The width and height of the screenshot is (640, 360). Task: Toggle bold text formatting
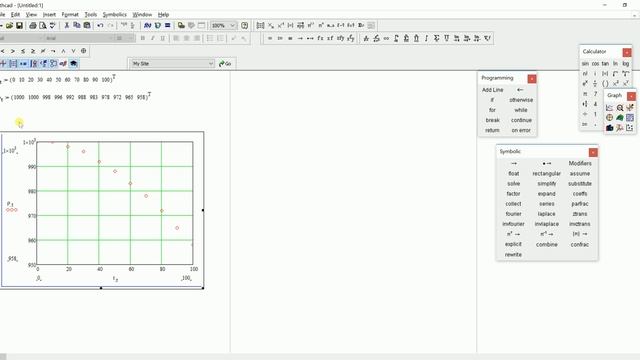(142, 38)
